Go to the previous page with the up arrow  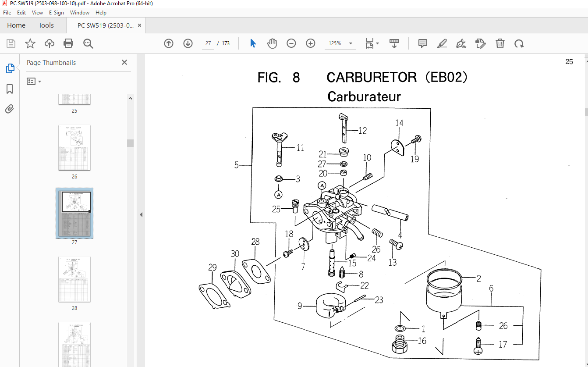(x=169, y=43)
